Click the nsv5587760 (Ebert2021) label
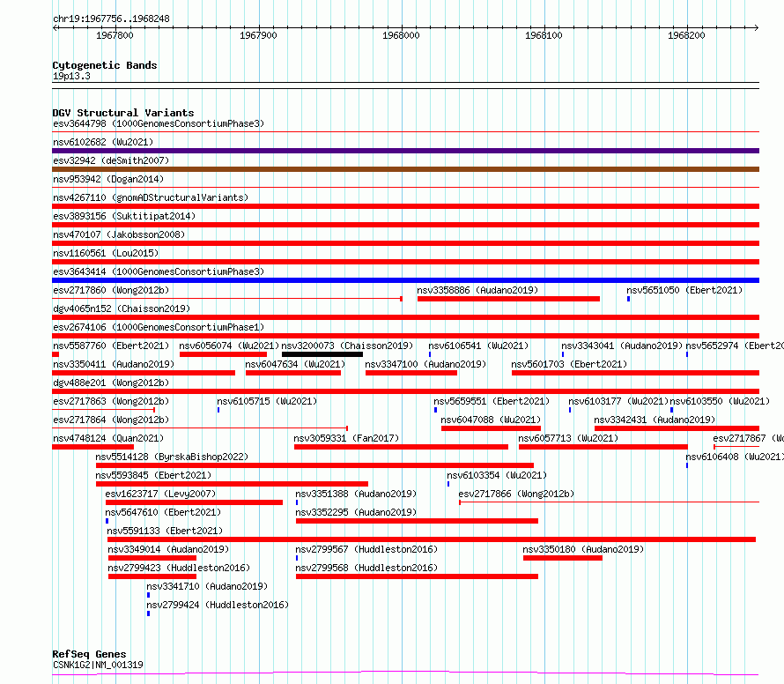 [111, 346]
